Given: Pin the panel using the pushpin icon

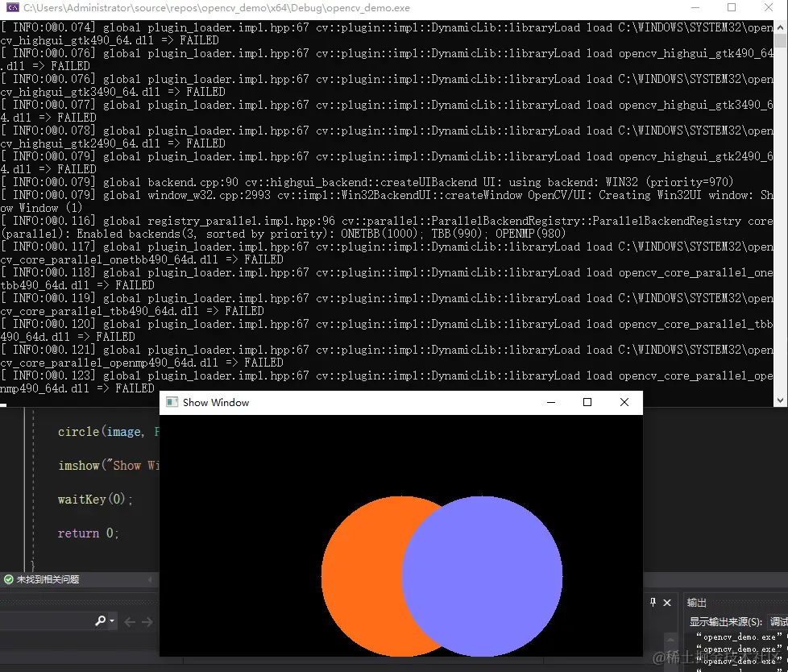Looking at the screenshot, I should pyautogui.click(x=653, y=602).
